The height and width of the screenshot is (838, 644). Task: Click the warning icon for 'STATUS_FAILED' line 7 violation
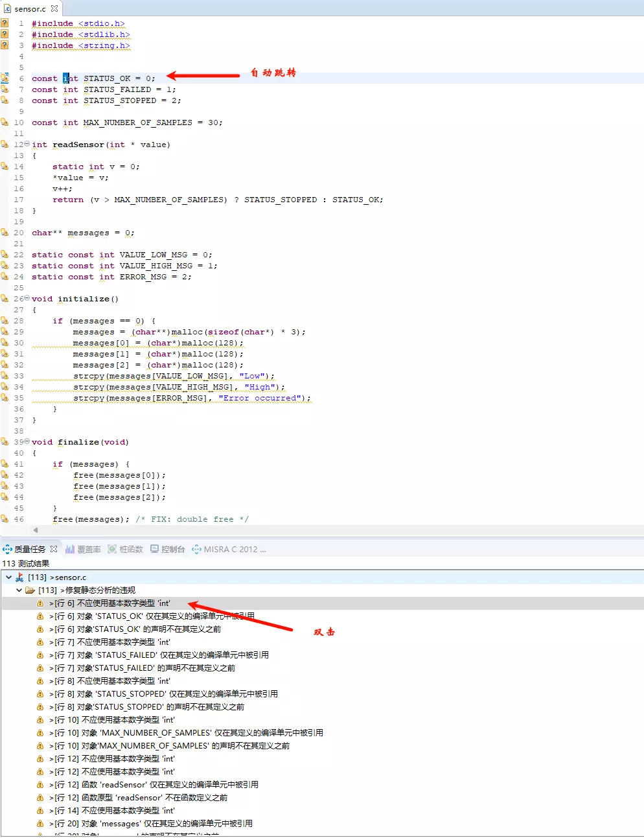coord(40,655)
